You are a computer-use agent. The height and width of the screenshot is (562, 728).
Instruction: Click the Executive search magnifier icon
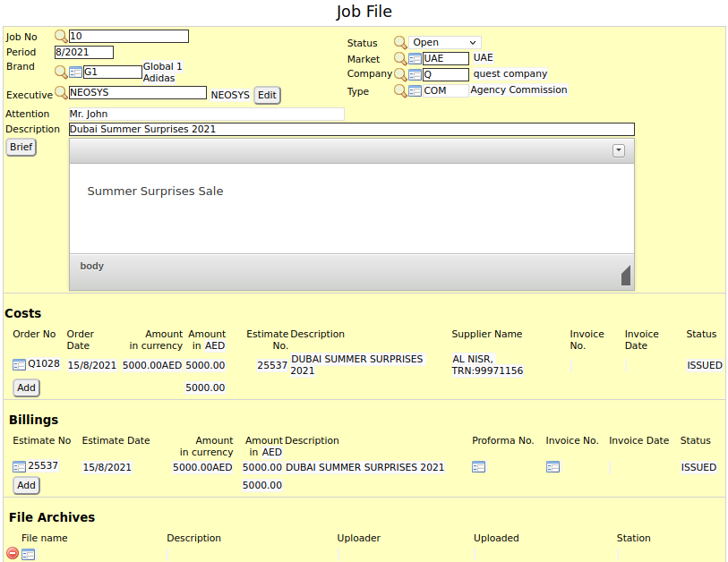61,92
